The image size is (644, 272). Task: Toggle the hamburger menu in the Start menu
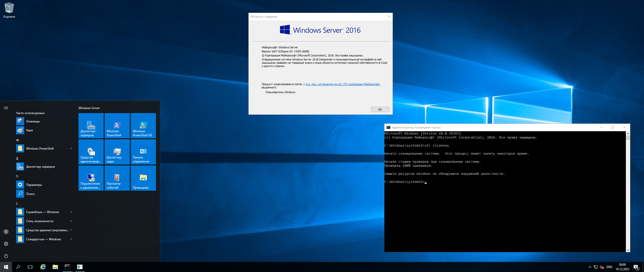click(x=6, y=108)
